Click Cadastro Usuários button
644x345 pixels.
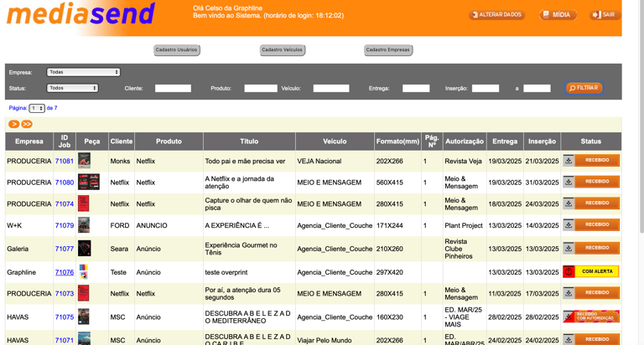(177, 50)
